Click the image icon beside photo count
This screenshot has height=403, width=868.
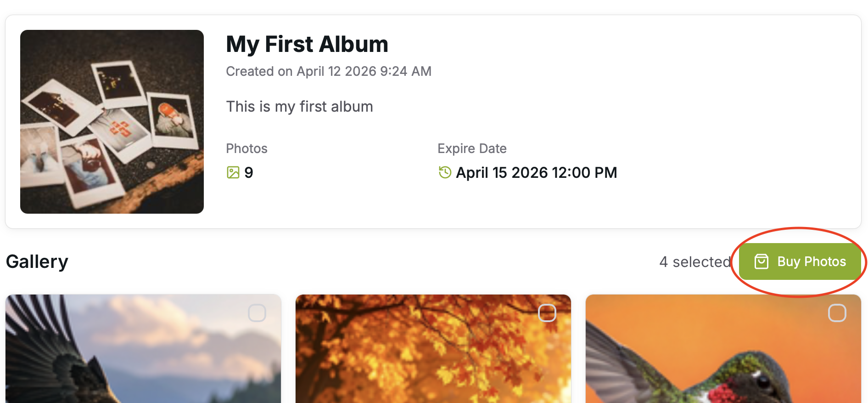233,172
